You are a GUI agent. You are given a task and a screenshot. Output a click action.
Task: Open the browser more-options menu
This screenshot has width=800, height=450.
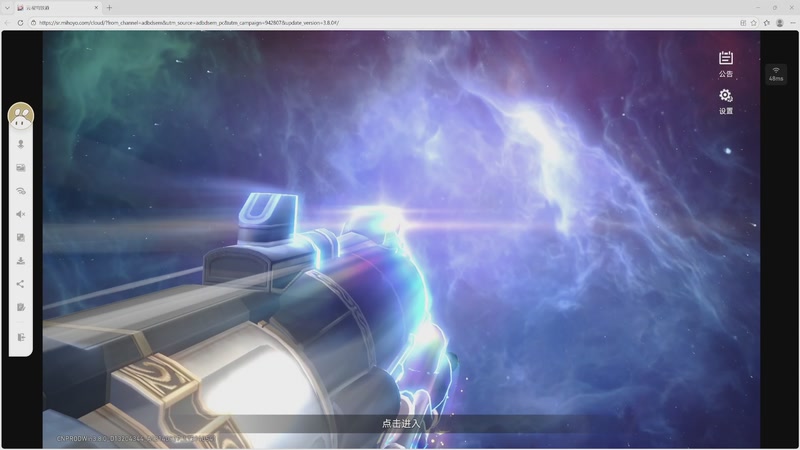[792, 22]
